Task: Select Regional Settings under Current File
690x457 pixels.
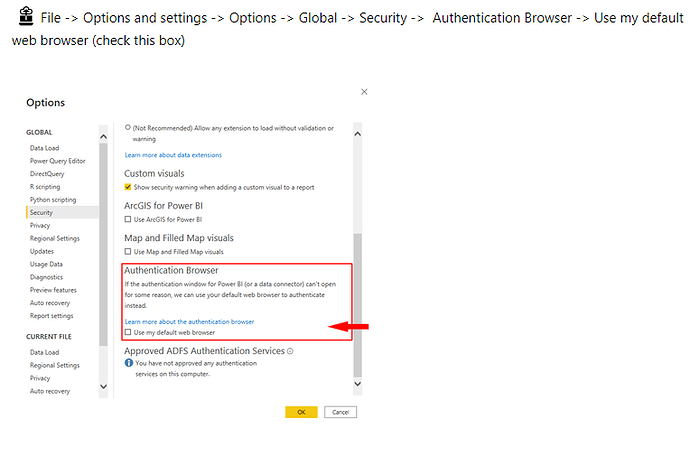Action: click(x=54, y=365)
